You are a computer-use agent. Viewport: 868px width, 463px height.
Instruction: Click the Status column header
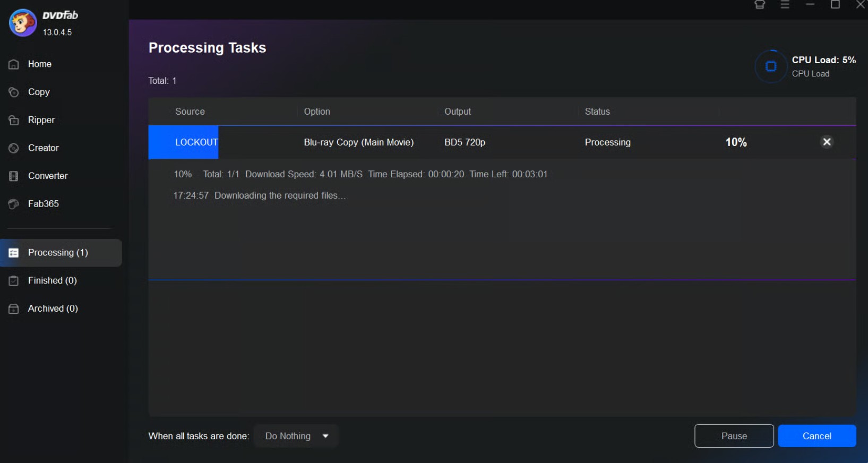tap(597, 112)
